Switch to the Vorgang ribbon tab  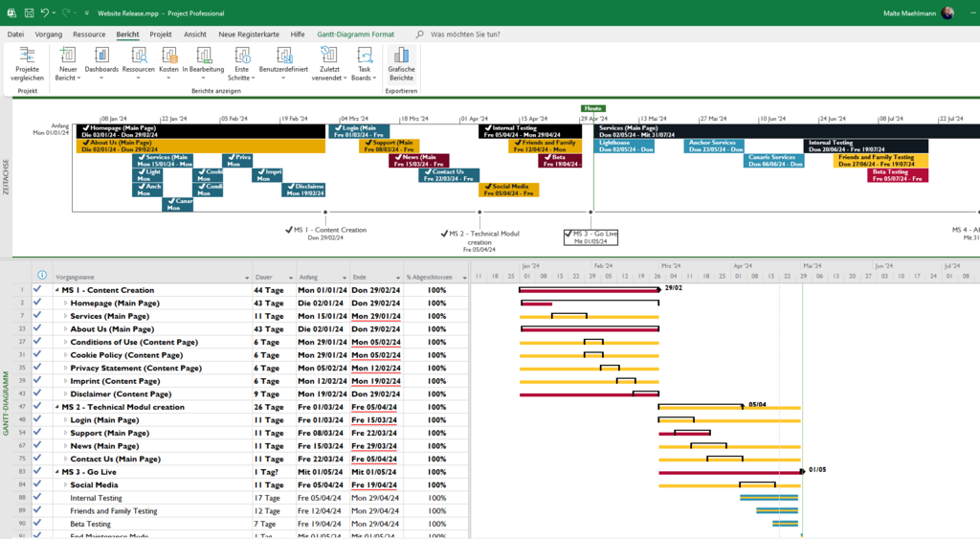tap(49, 34)
